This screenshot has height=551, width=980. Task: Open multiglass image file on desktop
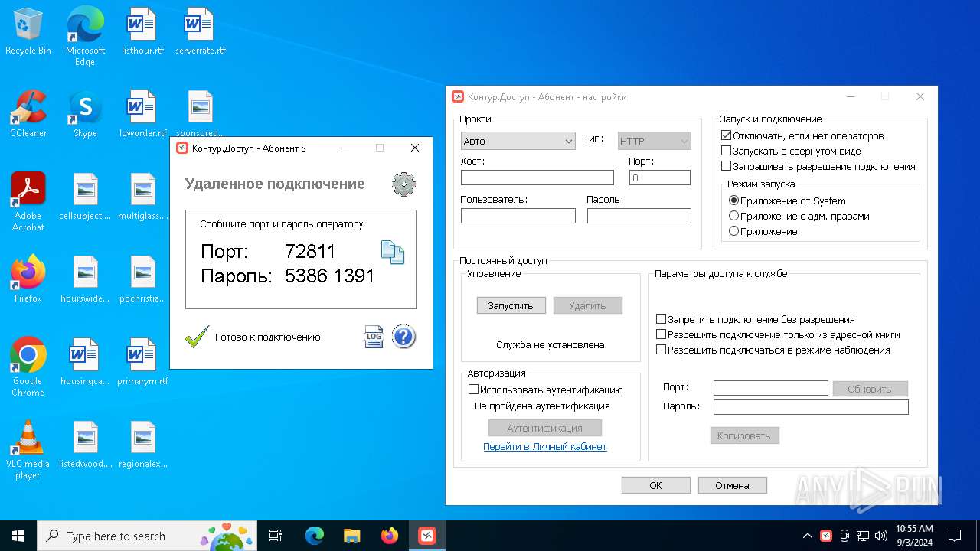coord(142,197)
